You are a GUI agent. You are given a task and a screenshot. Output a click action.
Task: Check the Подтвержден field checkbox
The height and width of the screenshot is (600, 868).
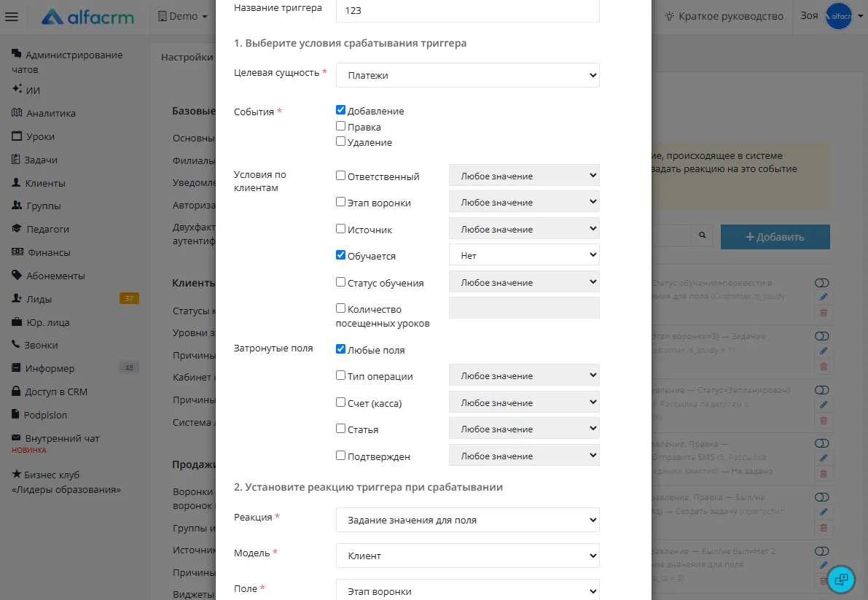(x=340, y=456)
